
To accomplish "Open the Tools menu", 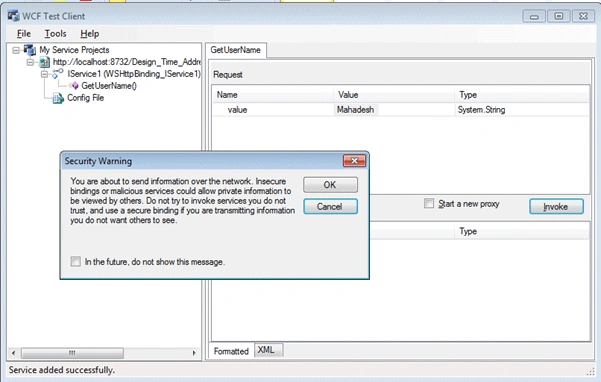I will (55, 34).
